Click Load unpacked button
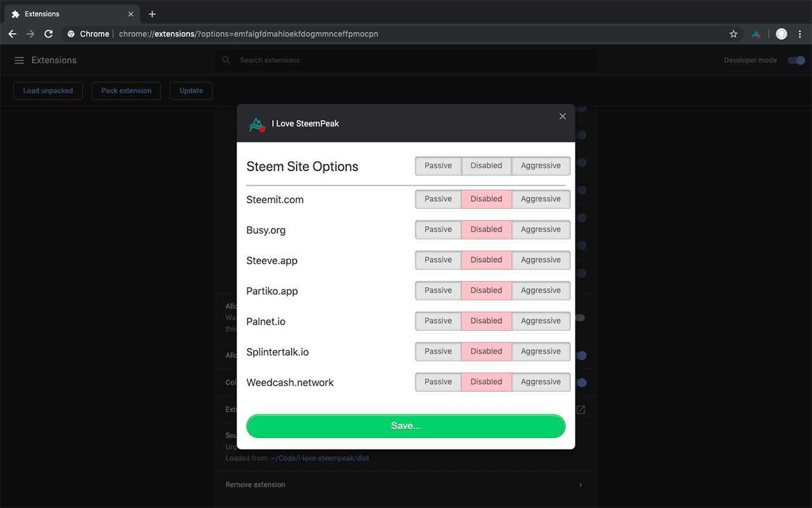The width and height of the screenshot is (812, 508). (x=48, y=91)
